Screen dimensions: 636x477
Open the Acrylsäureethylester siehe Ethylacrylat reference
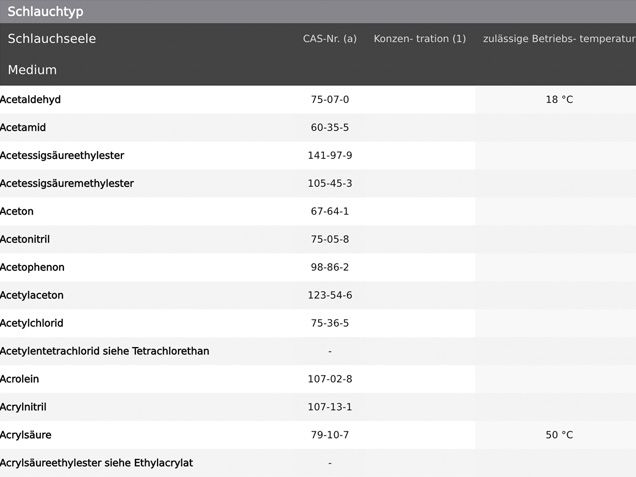[x=96, y=463]
